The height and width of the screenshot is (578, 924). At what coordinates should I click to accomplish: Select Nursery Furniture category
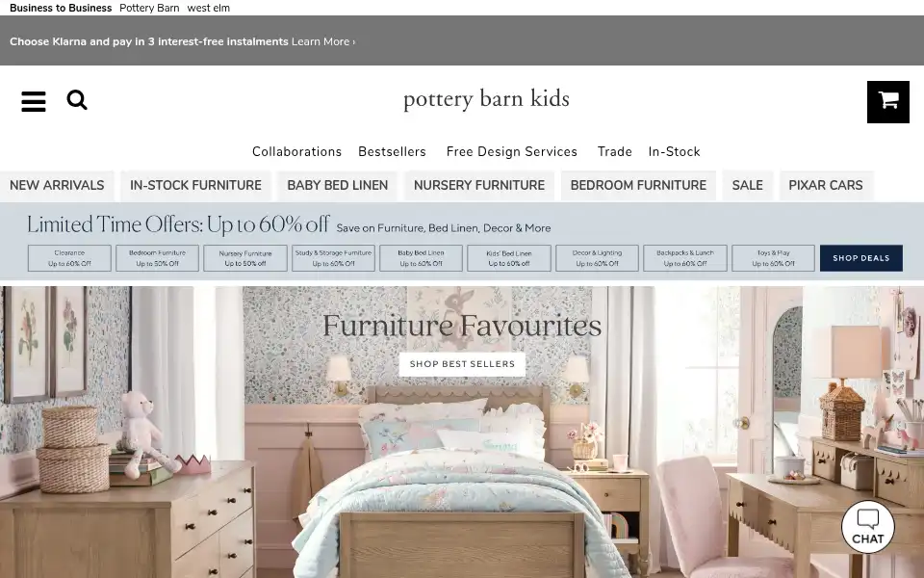pos(479,185)
